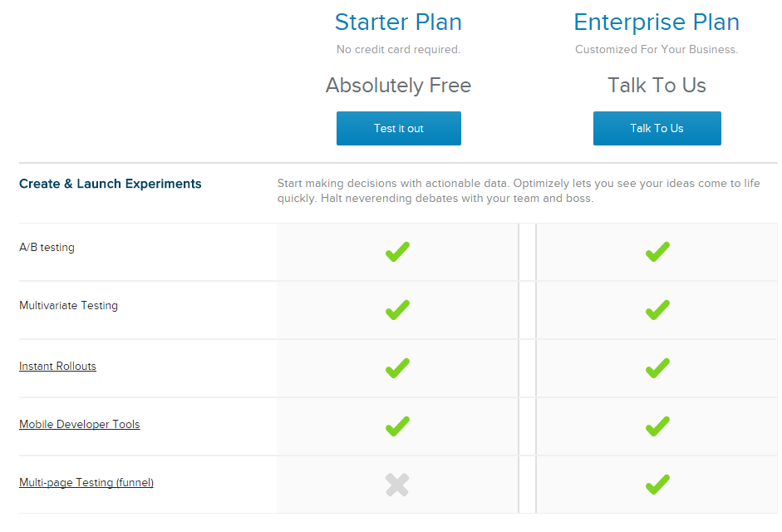Click Starter Plan checkmark for Multivariate Testing
Screen dimensions: 782x532
398,310
